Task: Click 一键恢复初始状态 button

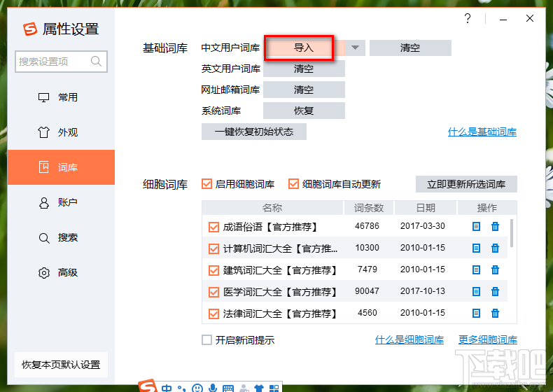Action: pyautogui.click(x=254, y=132)
